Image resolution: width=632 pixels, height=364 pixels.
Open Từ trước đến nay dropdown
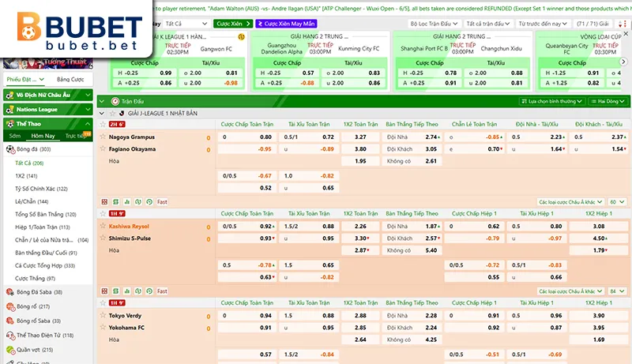tap(543, 24)
